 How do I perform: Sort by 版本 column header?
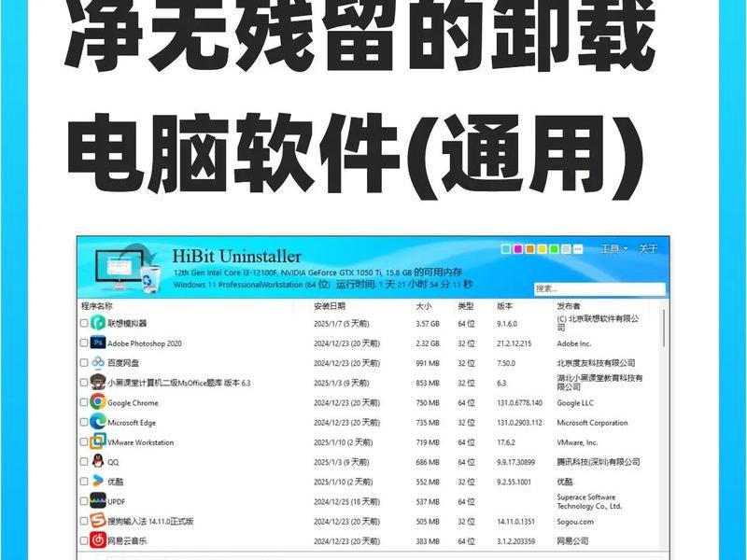tap(504, 306)
